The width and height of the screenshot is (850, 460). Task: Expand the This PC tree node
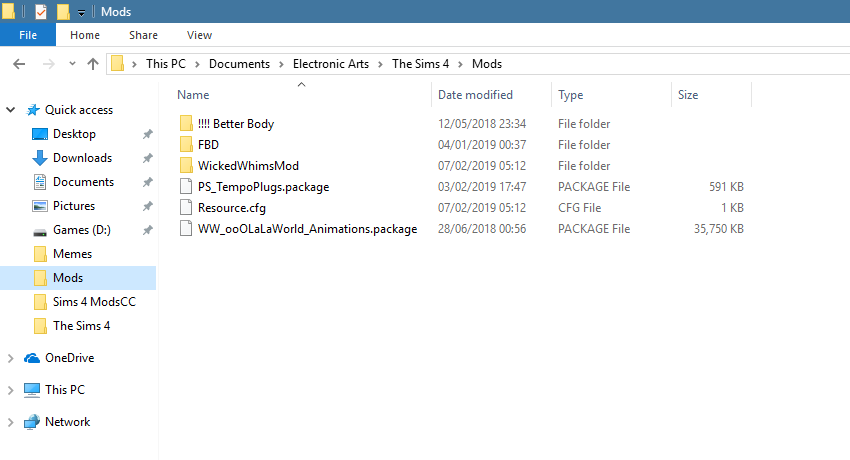[10, 390]
